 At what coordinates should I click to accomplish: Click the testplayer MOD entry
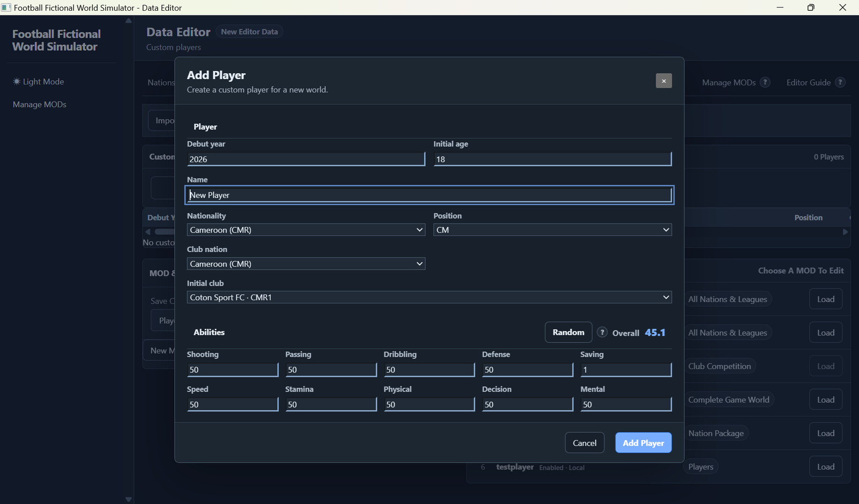pyautogui.click(x=515, y=467)
